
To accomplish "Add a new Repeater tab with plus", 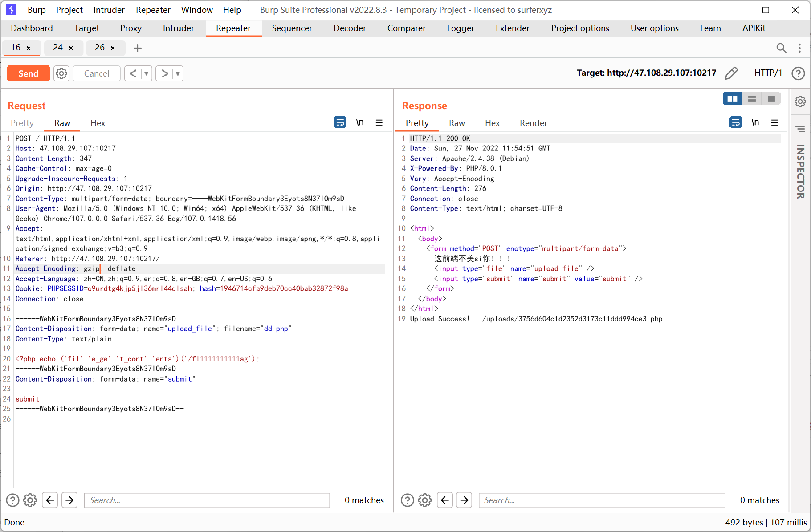I will (137, 48).
